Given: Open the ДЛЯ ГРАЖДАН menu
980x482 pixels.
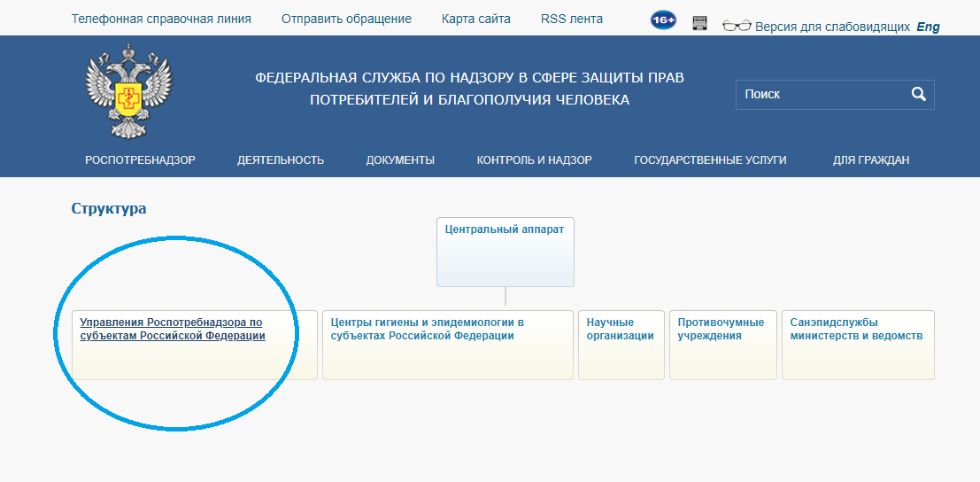Looking at the screenshot, I should tap(871, 160).
